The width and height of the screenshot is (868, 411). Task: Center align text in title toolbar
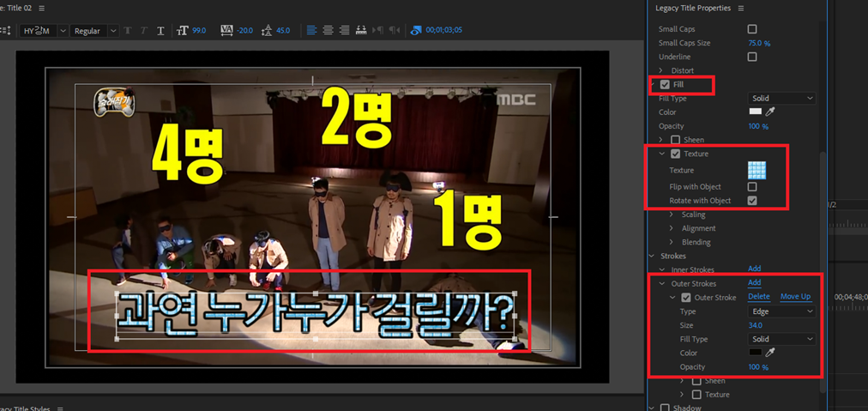pos(328,30)
